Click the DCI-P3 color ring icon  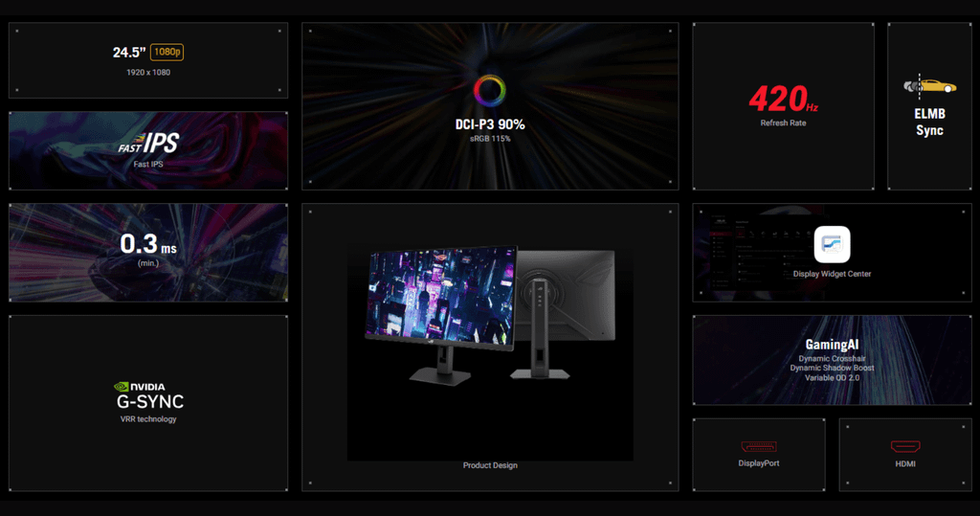coord(489,91)
